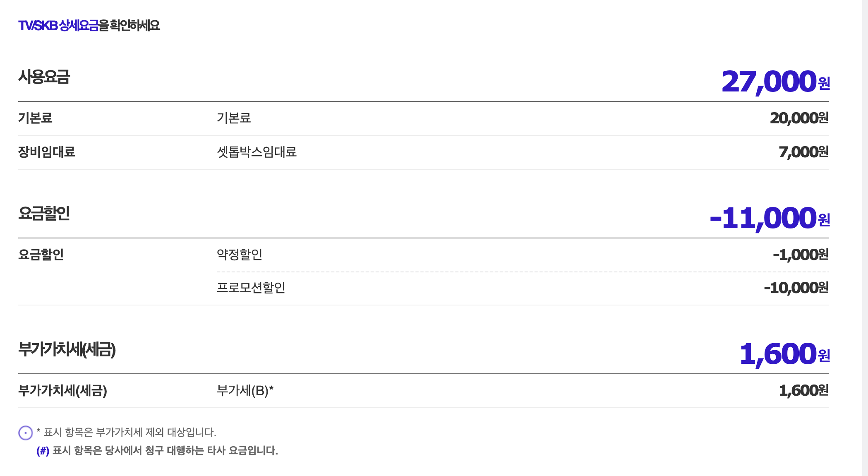Screen dimensions: 868x476
Task: Click the 7,000원 rental fee amount
Action: coord(803,152)
